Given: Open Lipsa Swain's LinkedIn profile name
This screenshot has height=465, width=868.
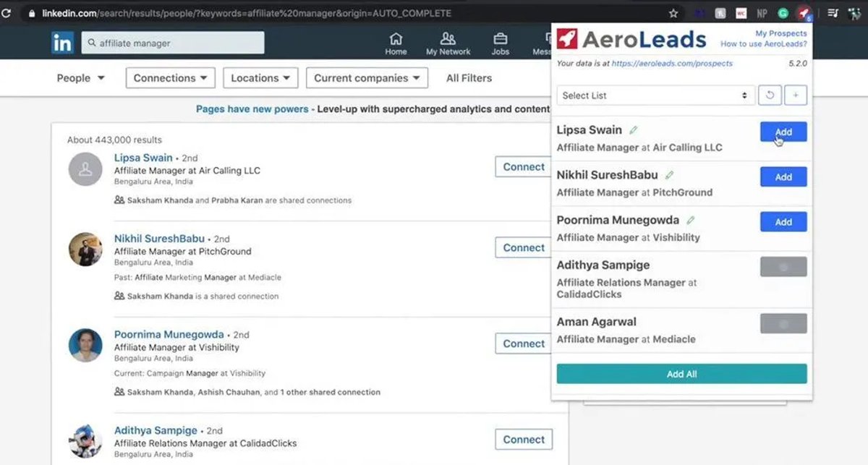Looking at the screenshot, I should (143, 158).
